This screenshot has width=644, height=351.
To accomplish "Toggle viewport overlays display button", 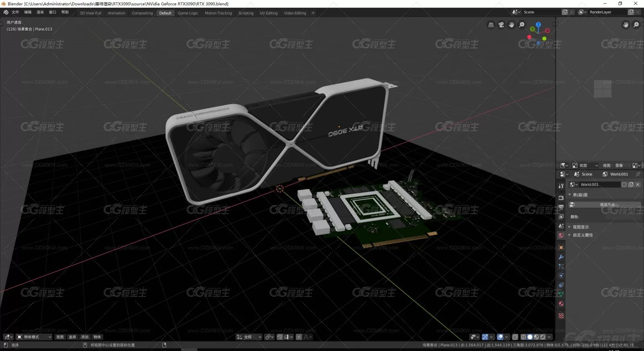I will (x=500, y=337).
